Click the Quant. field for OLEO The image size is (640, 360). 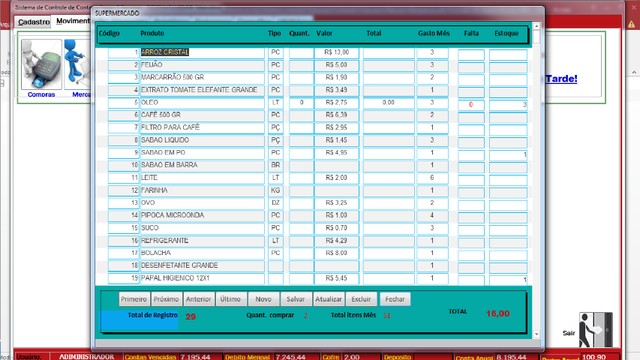(301, 102)
